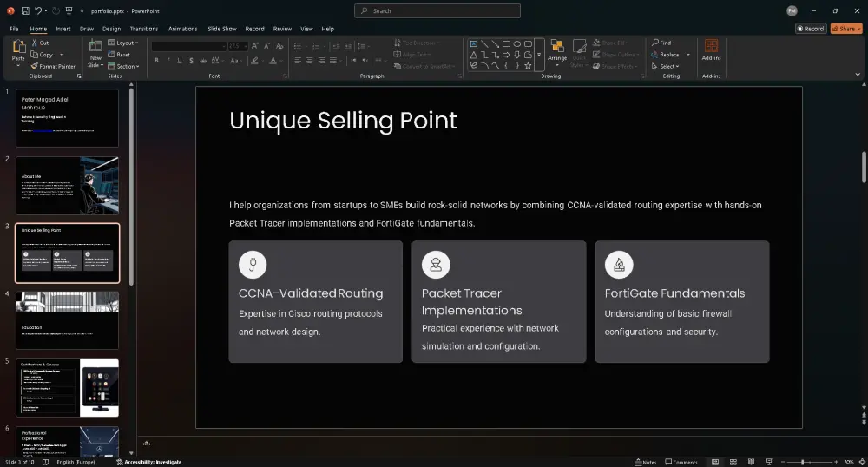Click English (Europe) language indicator

pos(76,462)
